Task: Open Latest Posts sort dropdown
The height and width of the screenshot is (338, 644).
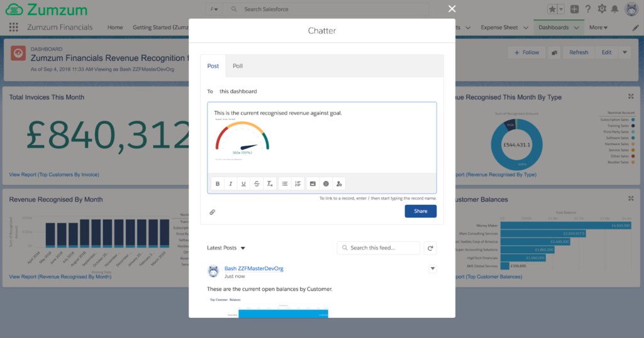Action: (x=226, y=248)
